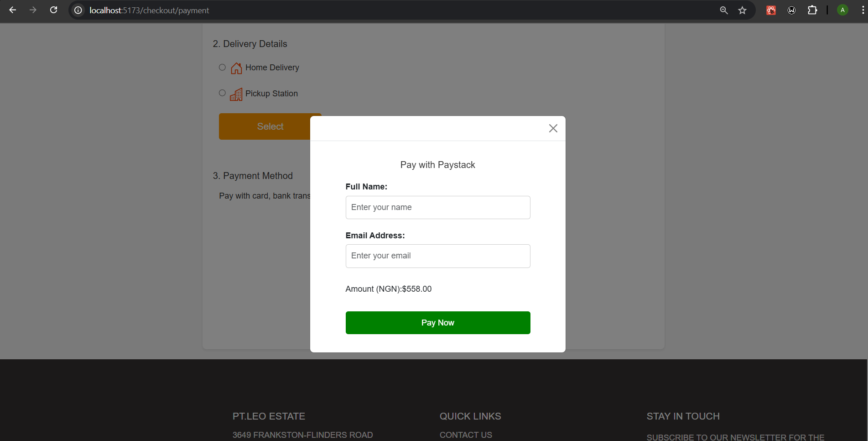Open the browser Extensions puzzle icon

pos(812,10)
